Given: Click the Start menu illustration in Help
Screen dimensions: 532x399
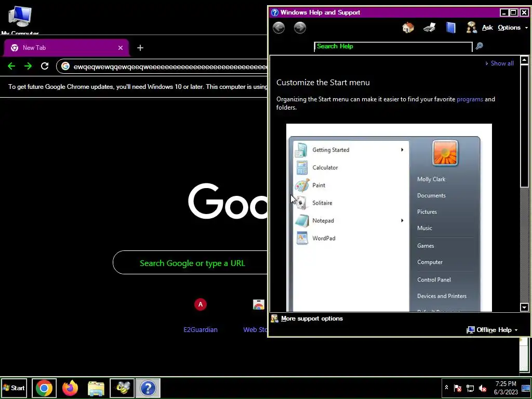Looking at the screenshot, I should [389, 218].
